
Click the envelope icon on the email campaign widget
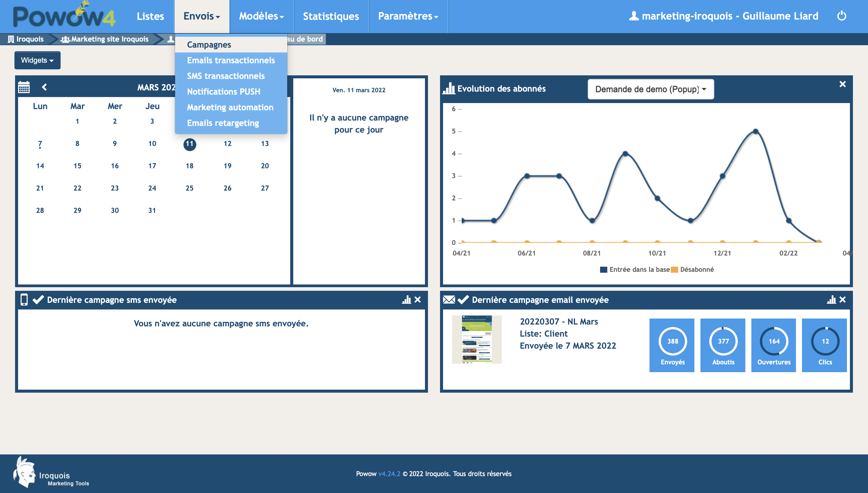coord(449,300)
